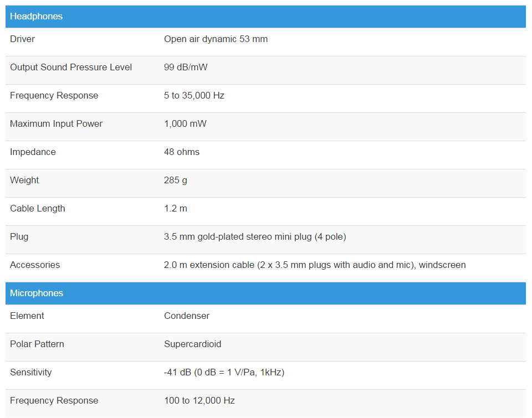Click the "-41 dB (0 dB = 1 V/Pa, 1kHz)" value
The image size is (532, 418).
[224, 372]
